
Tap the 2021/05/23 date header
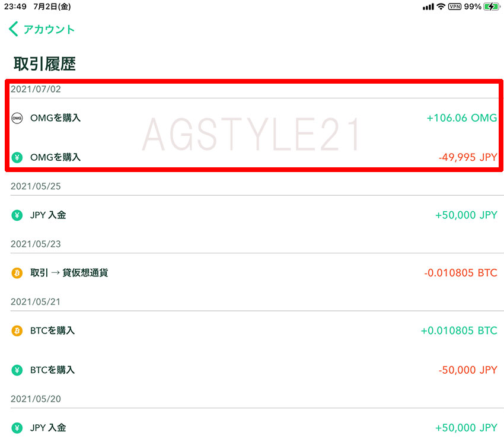coord(36,244)
